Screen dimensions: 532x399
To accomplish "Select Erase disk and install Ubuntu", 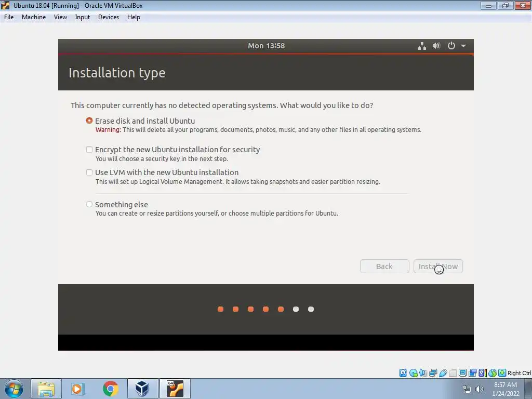I will point(89,121).
